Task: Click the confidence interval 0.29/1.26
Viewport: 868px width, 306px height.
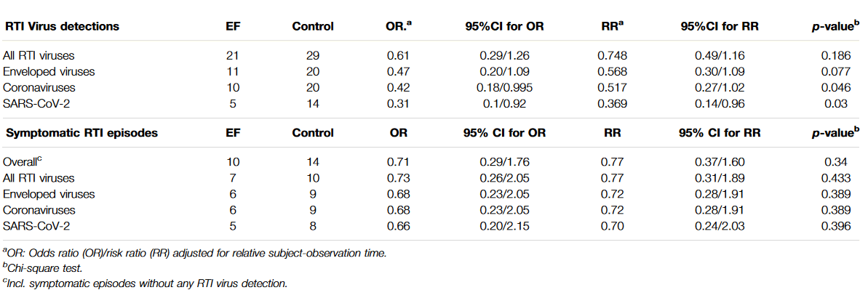Action: (x=503, y=55)
